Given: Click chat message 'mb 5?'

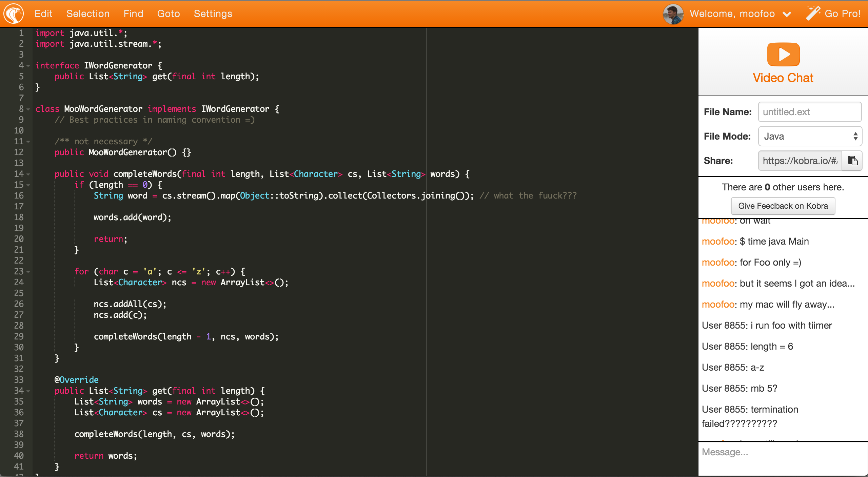Looking at the screenshot, I should coord(764,388).
